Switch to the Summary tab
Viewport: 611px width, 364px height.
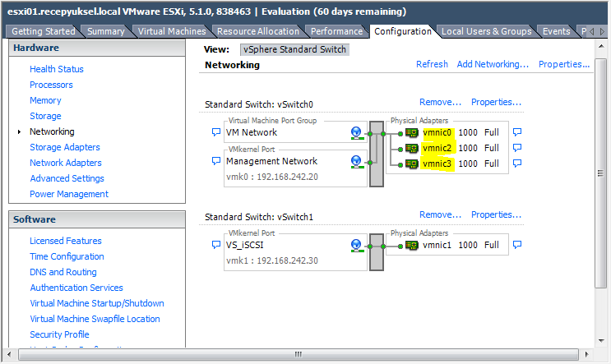(x=105, y=31)
